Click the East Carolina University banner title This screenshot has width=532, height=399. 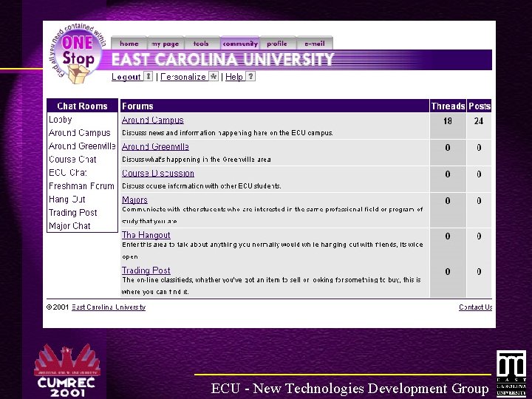pyautogui.click(x=223, y=60)
